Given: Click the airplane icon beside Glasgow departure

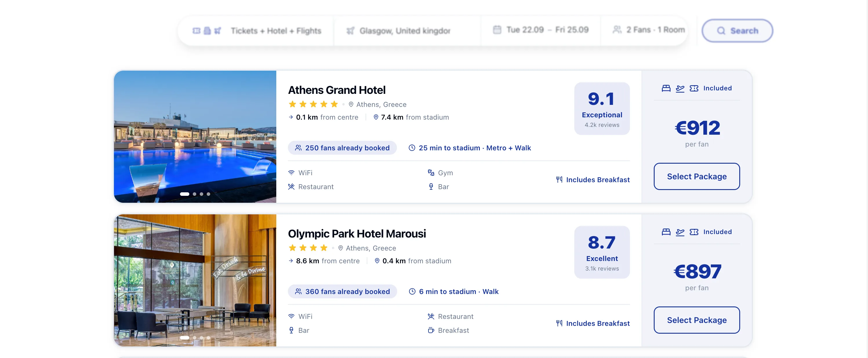Looking at the screenshot, I should coord(351,31).
